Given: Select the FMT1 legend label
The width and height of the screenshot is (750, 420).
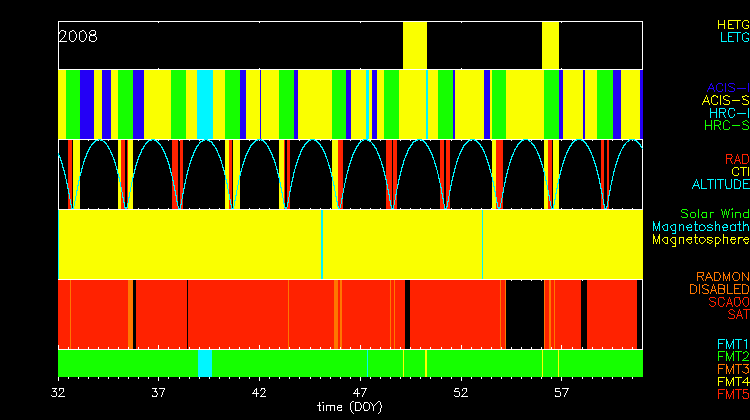Looking at the screenshot, I should pos(732,344).
